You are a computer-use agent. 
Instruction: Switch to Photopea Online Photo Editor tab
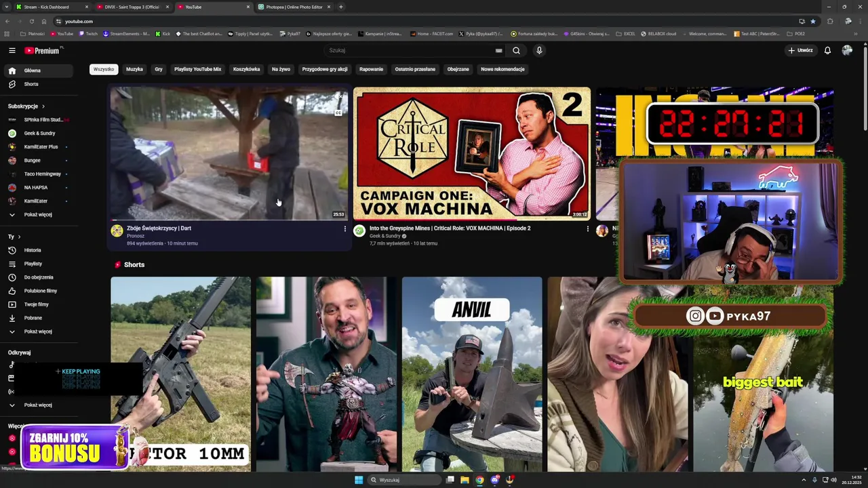tap(294, 7)
